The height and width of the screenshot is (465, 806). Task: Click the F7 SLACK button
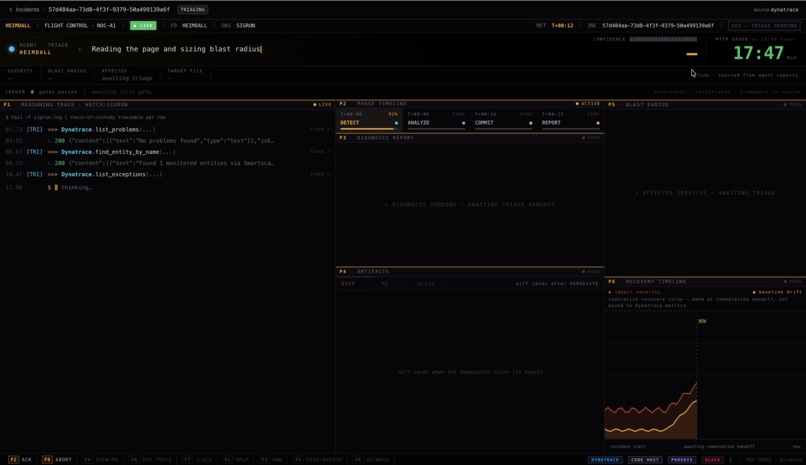198,459
